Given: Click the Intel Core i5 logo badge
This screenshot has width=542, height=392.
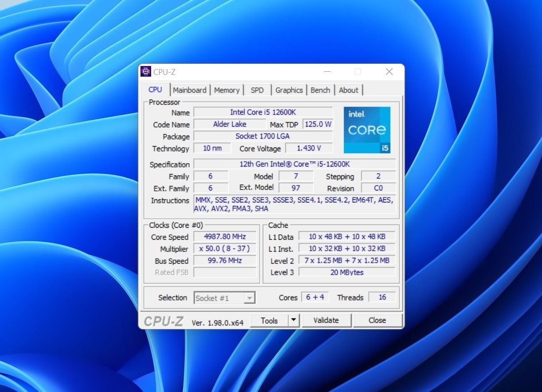Looking at the screenshot, I should tap(367, 130).
